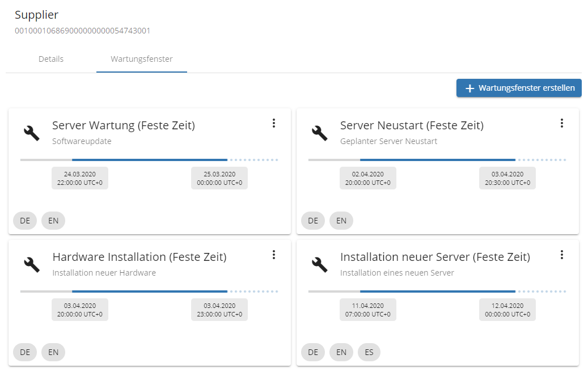The height and width of the screenshot is (376, 588).
Task: Click the Softwareupdate subtitle
Action: coord(82,141)
